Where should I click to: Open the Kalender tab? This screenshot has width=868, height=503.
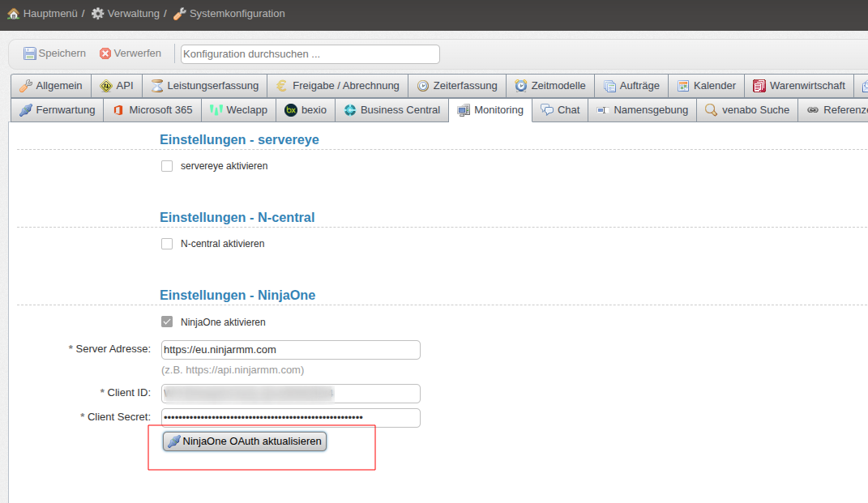pyautogui.click(x=707, y=86)
